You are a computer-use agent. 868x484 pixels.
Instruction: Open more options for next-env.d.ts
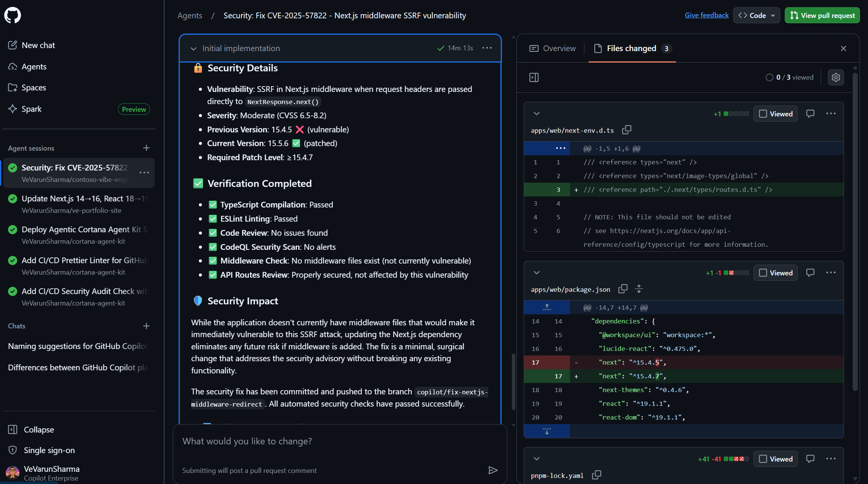tap(831, 114)
